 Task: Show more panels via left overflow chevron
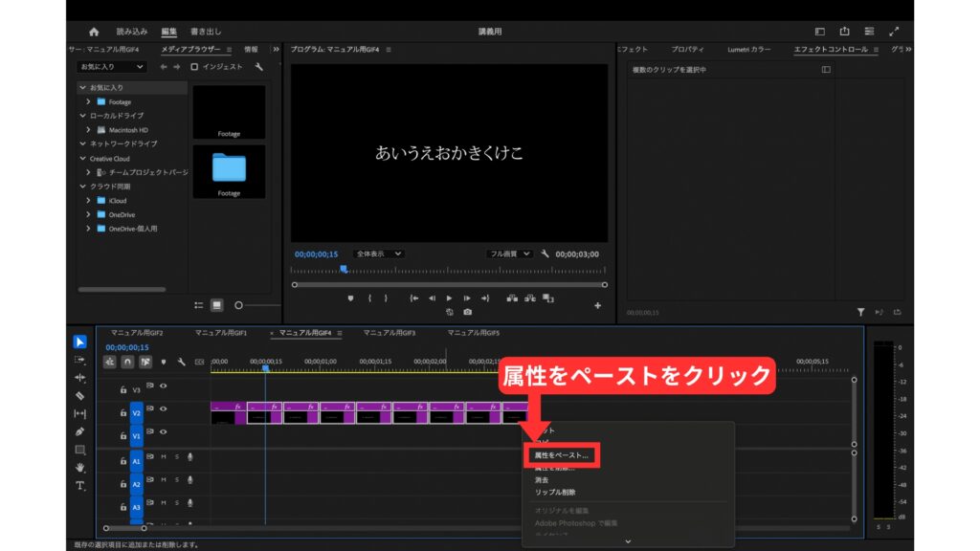pos(276,50)
